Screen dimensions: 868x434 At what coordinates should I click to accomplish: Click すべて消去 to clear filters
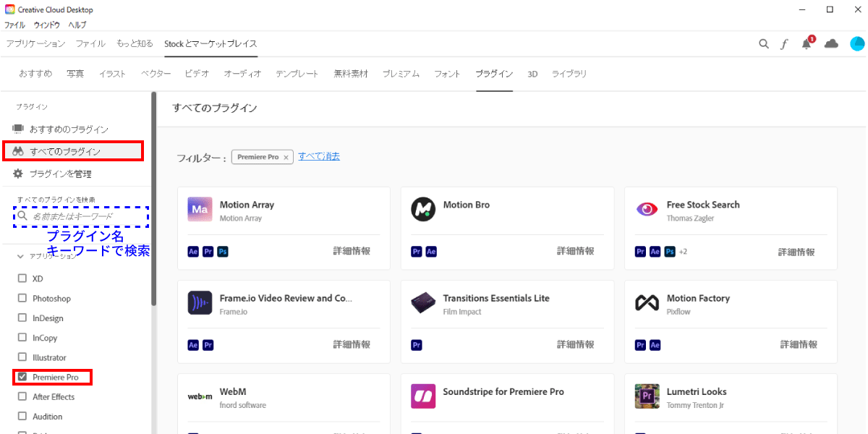tap(319, 156)
